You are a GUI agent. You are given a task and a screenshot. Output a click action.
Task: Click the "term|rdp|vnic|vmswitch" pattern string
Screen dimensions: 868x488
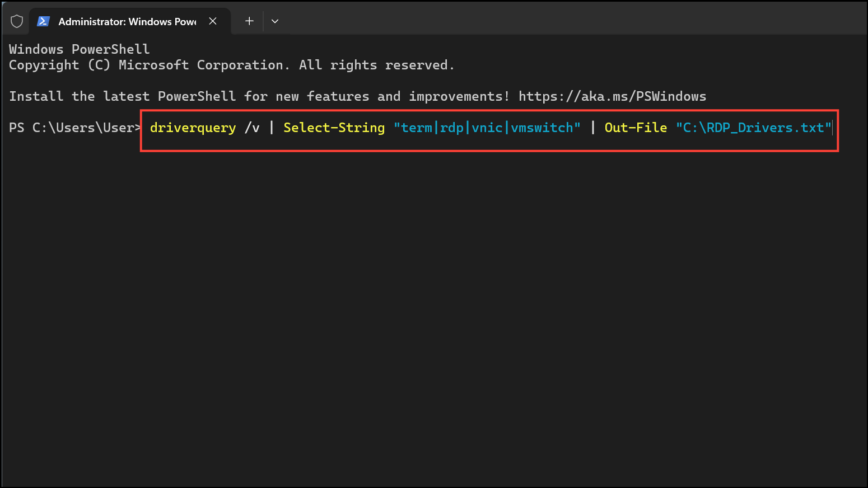point(487,128)
